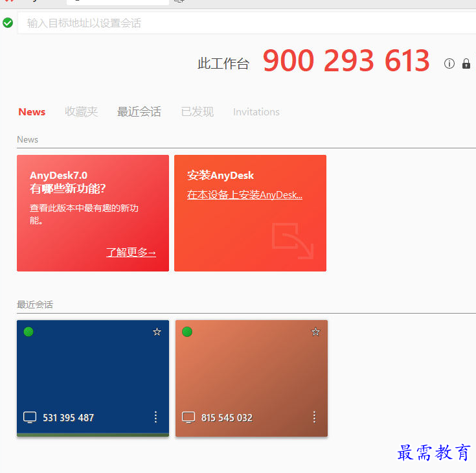
Task: Open more options menu for 815 545 032
Action: 314,417
